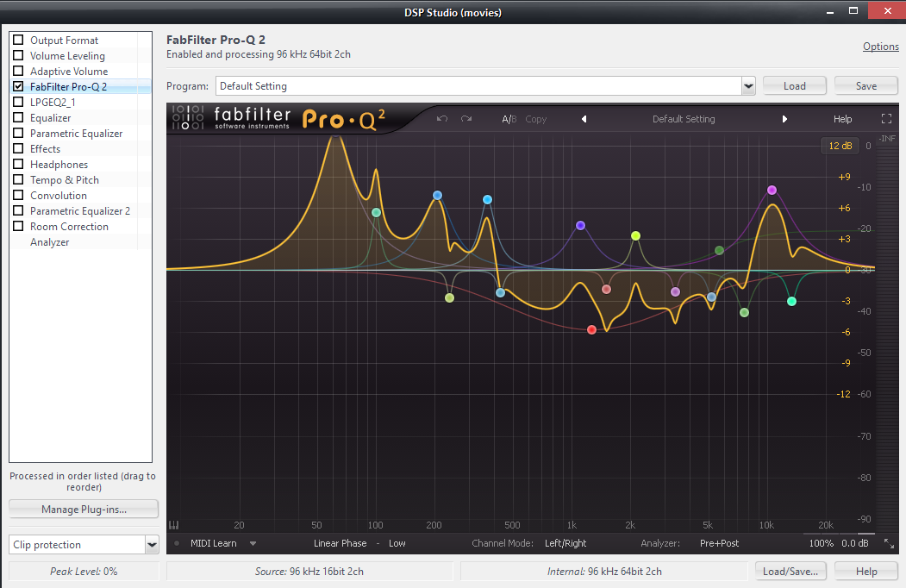
Task: Enable the Effects checkbox
Action: click(18, 148)
